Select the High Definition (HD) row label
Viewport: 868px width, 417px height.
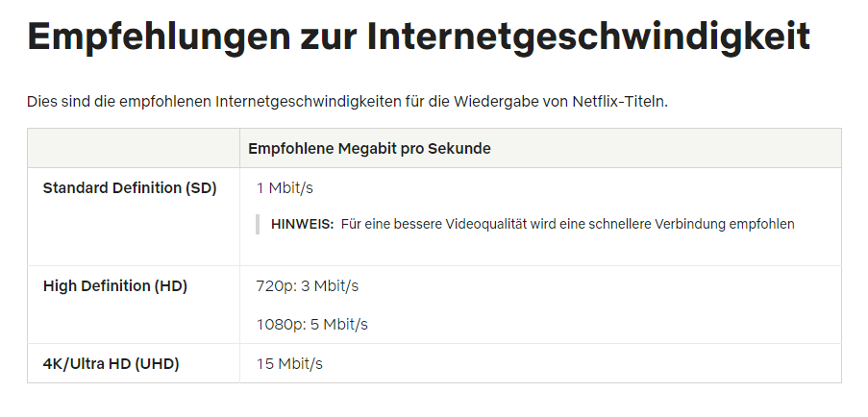(115, 286)
